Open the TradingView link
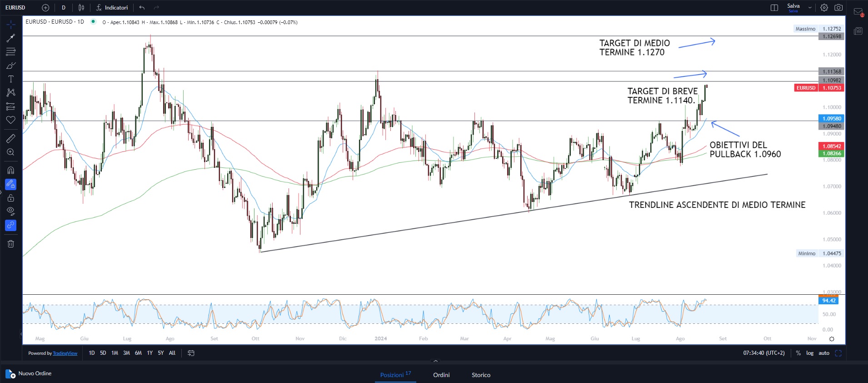Viewport: 868px width, 383px height. pyautogui.click(x=65, y=353)
